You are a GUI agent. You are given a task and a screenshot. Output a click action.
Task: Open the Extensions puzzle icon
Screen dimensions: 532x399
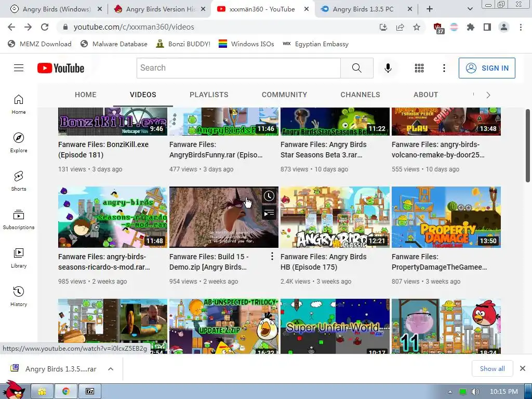(471, 27)
